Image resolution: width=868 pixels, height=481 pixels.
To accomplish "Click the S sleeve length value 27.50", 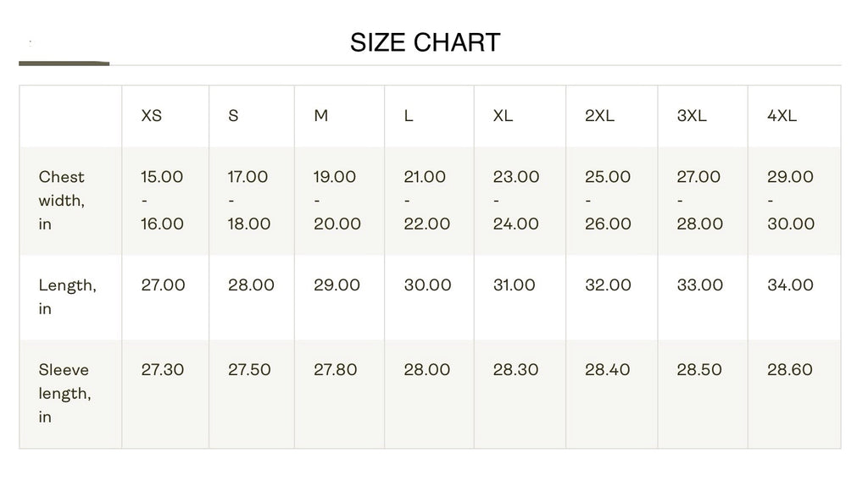I will [249, 370].
